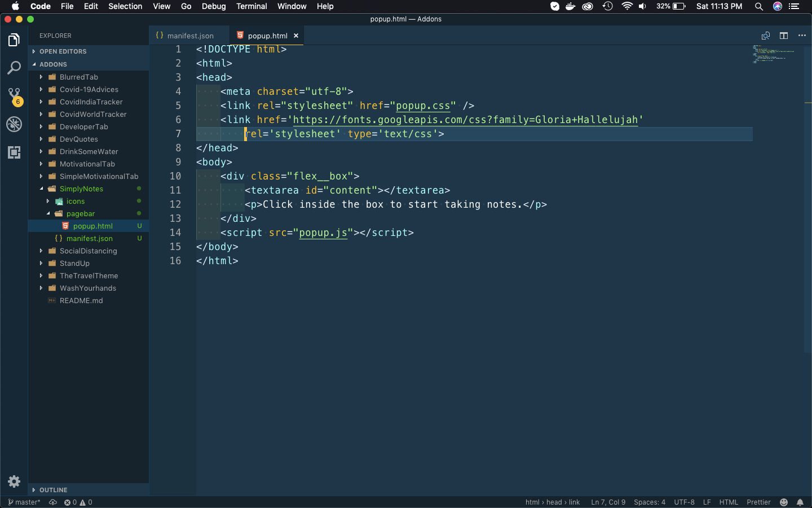812x508 pixels.
Task: Collapse the ADDONS section
Action: pyautogui.click(x=89, y=64)
